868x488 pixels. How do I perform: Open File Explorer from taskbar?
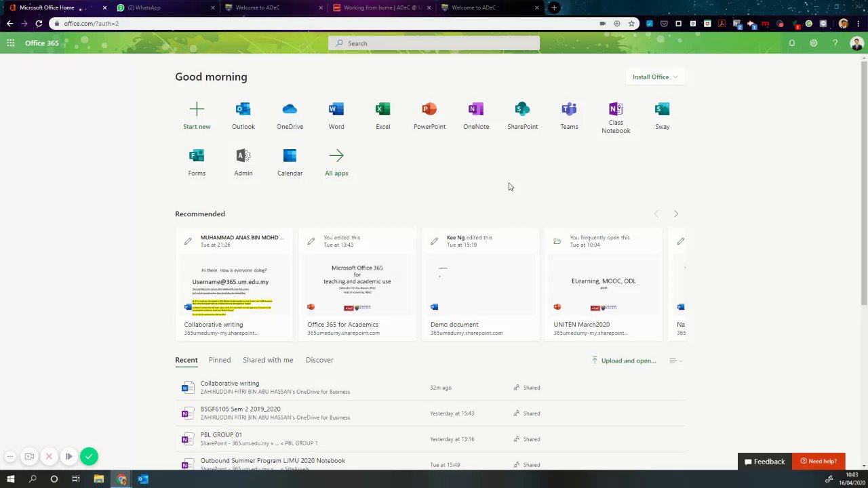(x=98, y=479)
